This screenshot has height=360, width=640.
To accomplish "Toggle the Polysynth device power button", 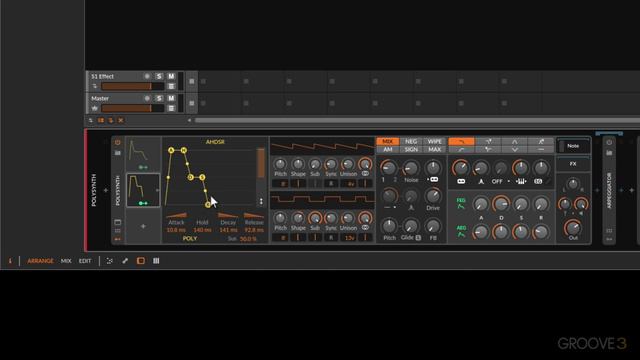I will pos(118,142).
